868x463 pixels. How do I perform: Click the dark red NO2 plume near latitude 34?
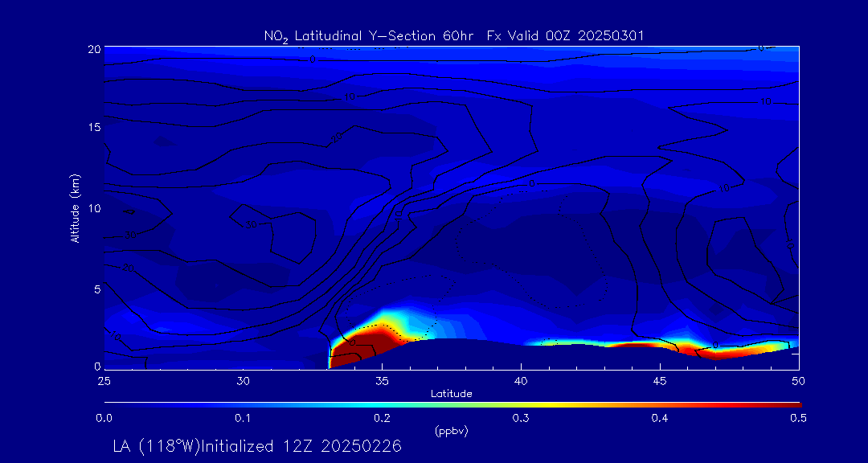(362, 346)
